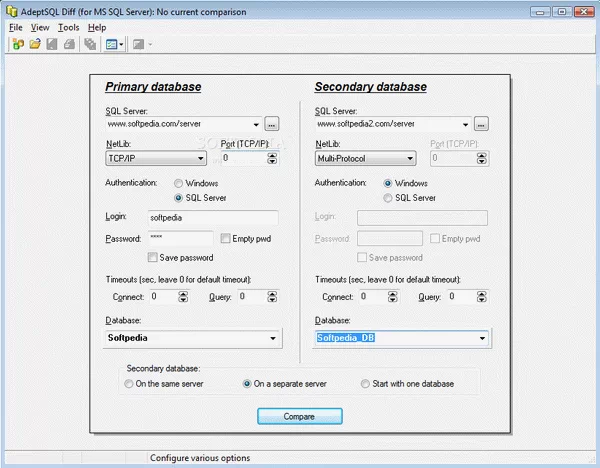
Task: Click the disabled secondary Save password checkbox
Action: tap(362, 257)
